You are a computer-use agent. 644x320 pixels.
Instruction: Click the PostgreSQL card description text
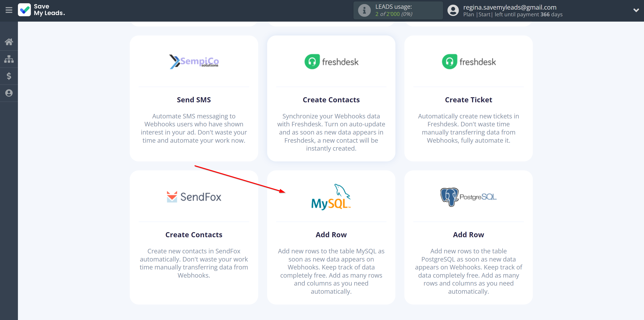468,271
